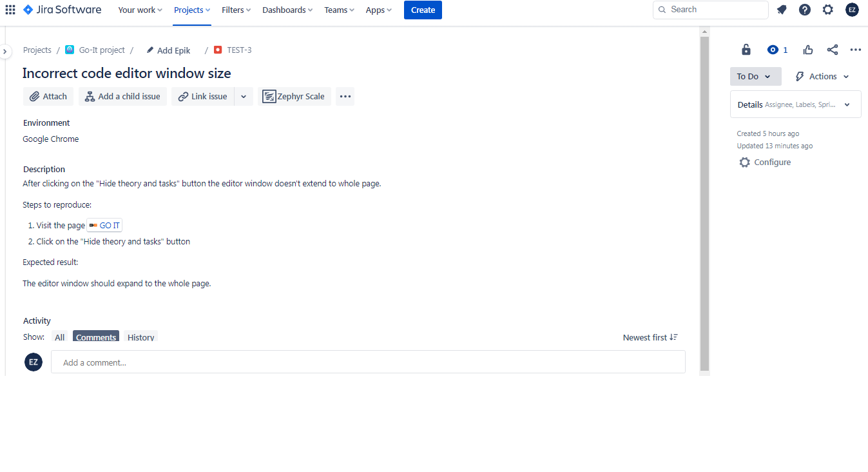The width and height of the screenshot is (868, 472).
Task: Click Configure below the Details panel
Action: 771,162
